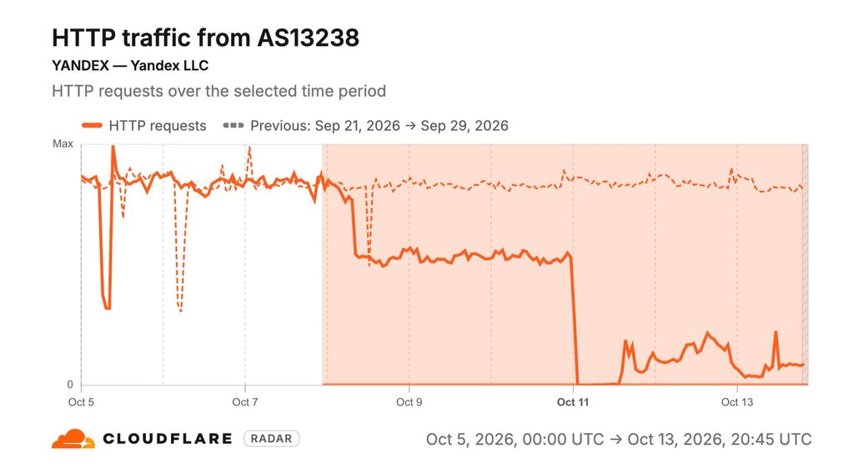This screenshot has width=868, height=473.
Task: Click the CLOUDFLARE wordmark text
Action: point(168,439)
